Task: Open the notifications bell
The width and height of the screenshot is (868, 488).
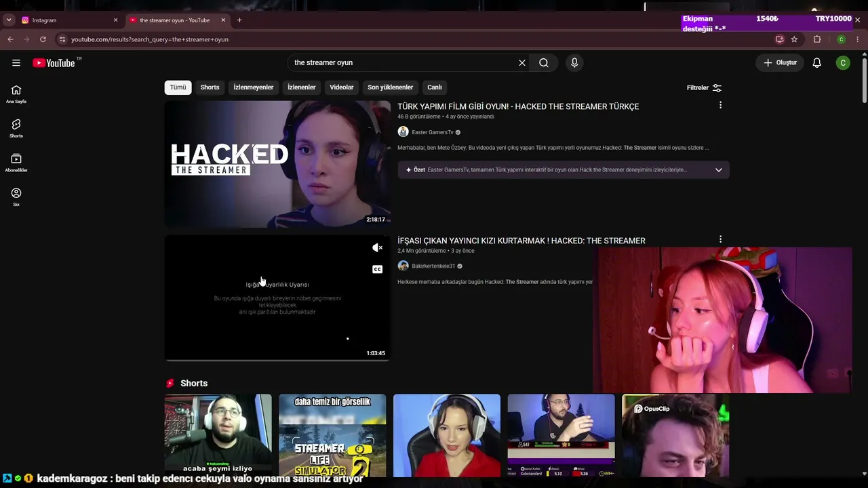Action: [x=817, y=63]
